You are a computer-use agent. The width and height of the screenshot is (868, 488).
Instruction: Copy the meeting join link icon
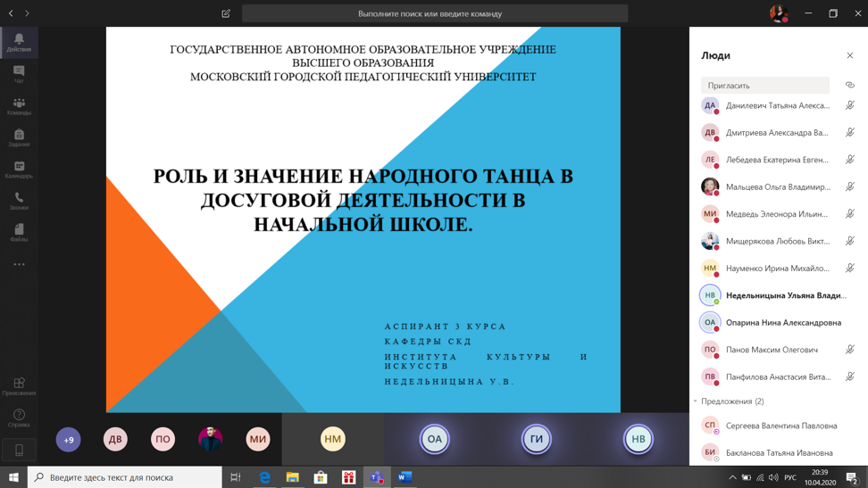(x=850, y=86)
